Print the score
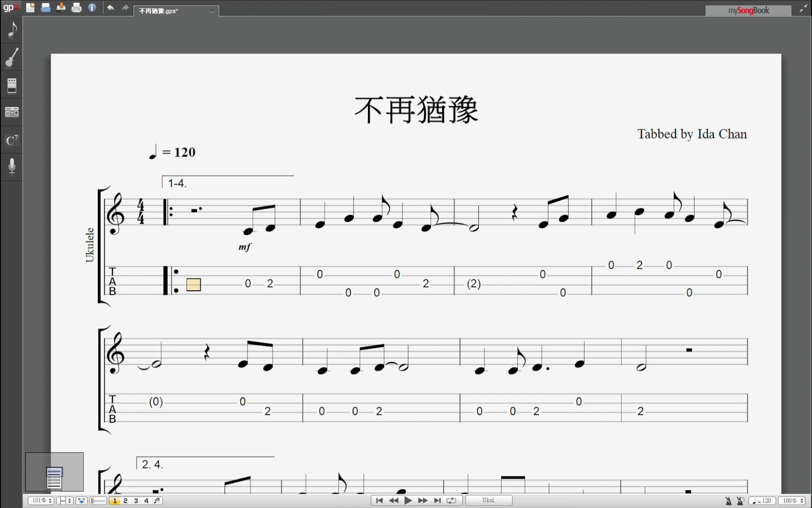This screenshot has width=812, height=508. [x=77, y=8]
